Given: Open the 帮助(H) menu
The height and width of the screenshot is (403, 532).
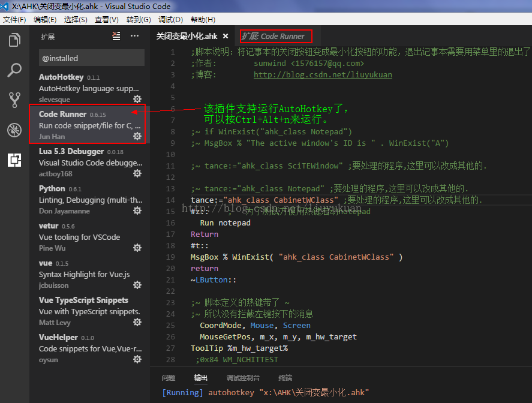Looking at the screenshot, I should pos(203,20).
